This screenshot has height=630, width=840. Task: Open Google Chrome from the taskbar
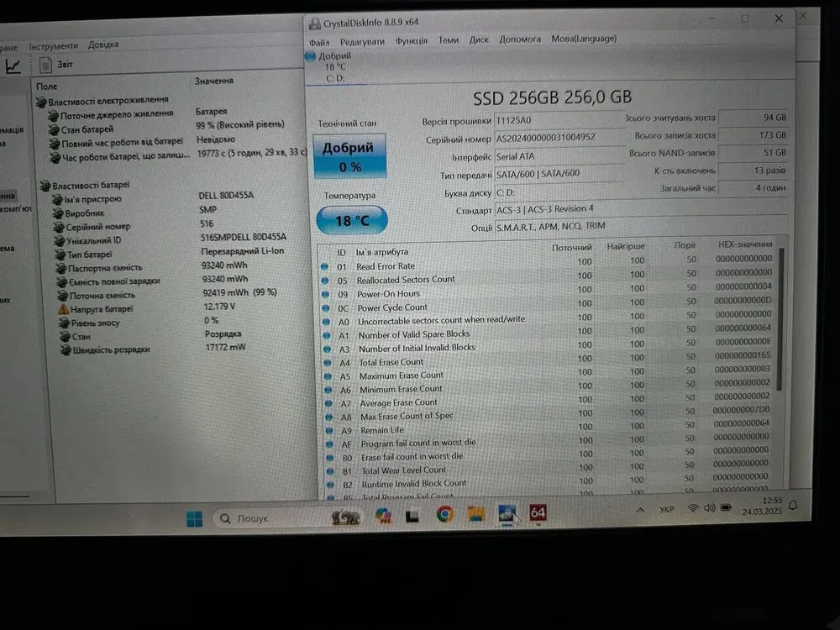tap(445, 514)
